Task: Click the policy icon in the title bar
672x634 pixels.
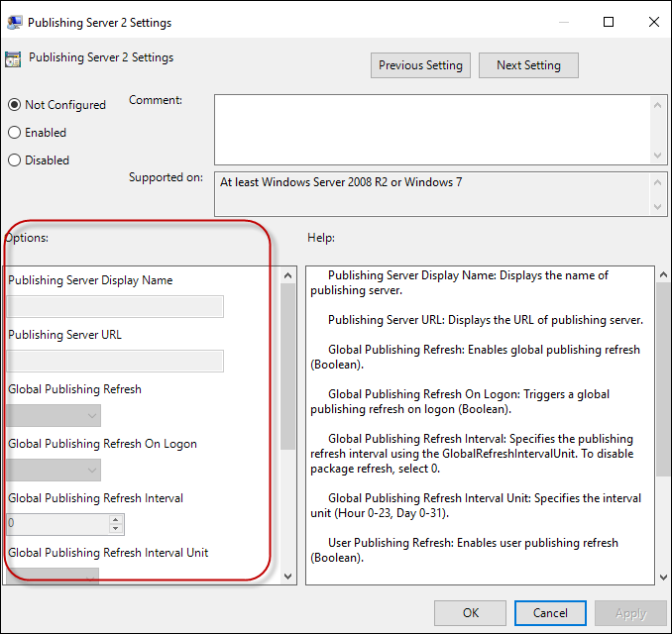Action: coord(13,22)
